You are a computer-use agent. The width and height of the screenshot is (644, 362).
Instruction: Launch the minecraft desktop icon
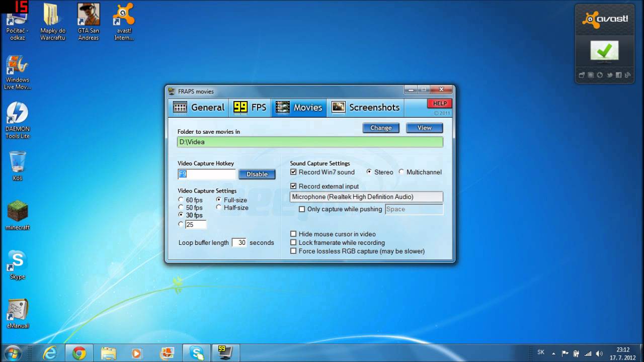coord(18,215)
